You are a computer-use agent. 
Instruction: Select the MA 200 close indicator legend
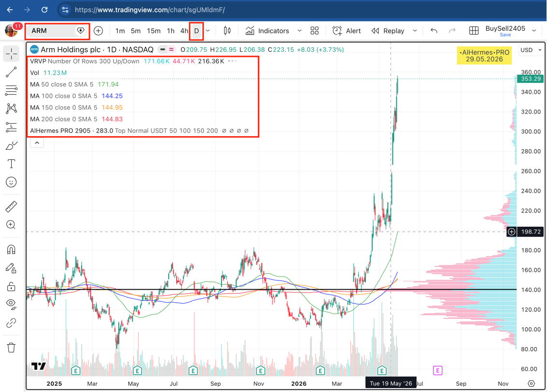pos(76,119)
